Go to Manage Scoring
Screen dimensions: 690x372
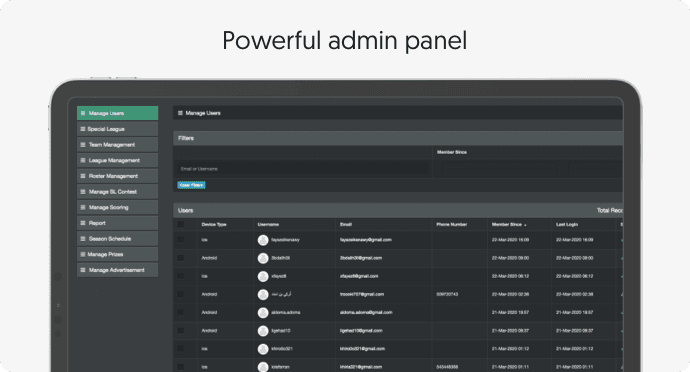point(117,207)
